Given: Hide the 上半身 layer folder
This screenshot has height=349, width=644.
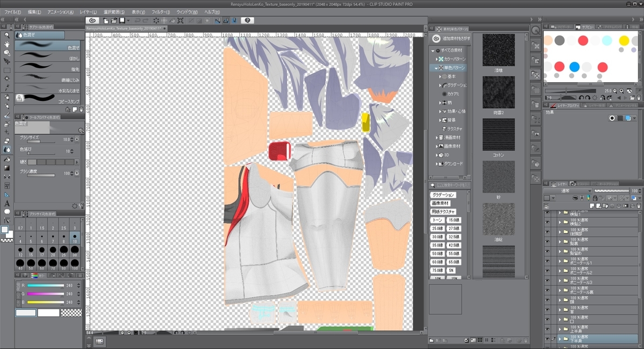Looking at the screenshot, I should tap(547, 329).
